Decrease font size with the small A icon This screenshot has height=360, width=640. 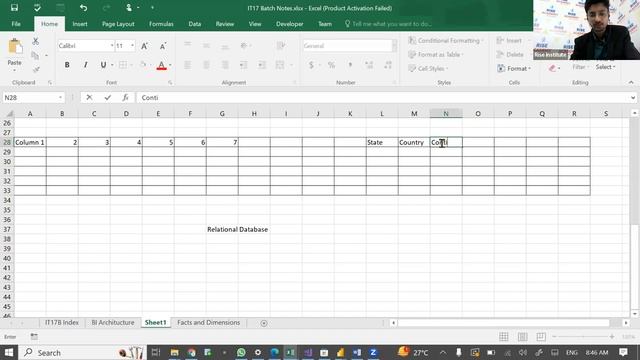click(163, 46)
